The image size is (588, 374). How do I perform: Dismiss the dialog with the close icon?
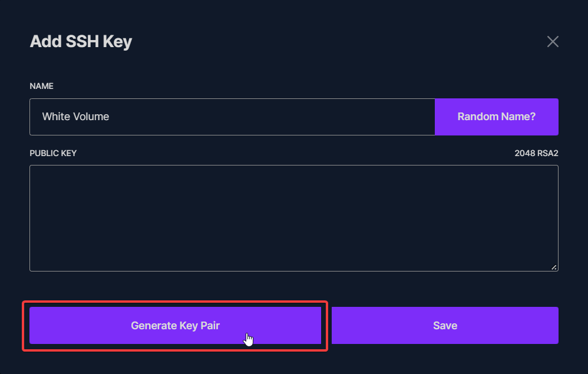553,41
